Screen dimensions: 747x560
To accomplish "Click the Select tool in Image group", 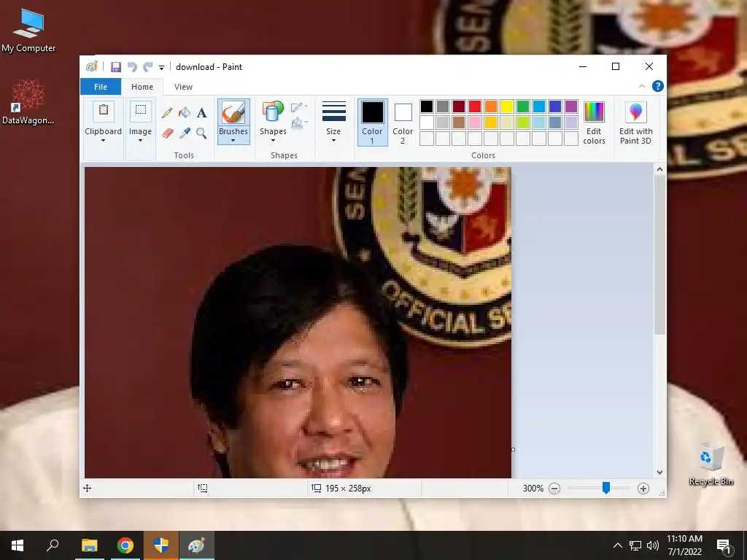I will [141, 111].
